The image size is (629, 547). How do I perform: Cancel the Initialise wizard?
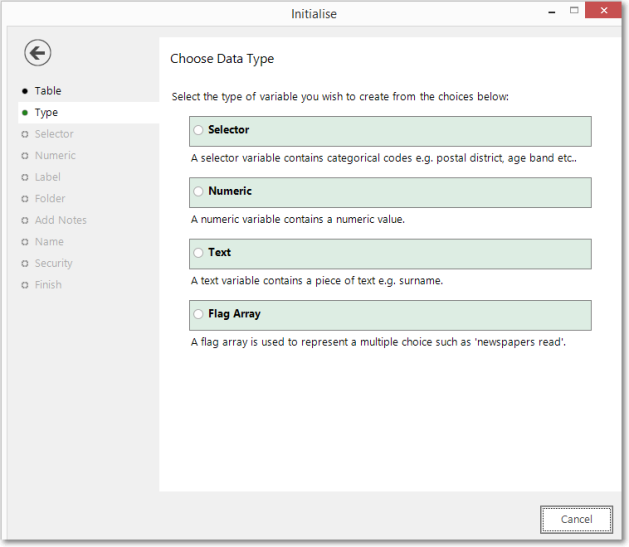pyautogui.click(x=576, y=519)
